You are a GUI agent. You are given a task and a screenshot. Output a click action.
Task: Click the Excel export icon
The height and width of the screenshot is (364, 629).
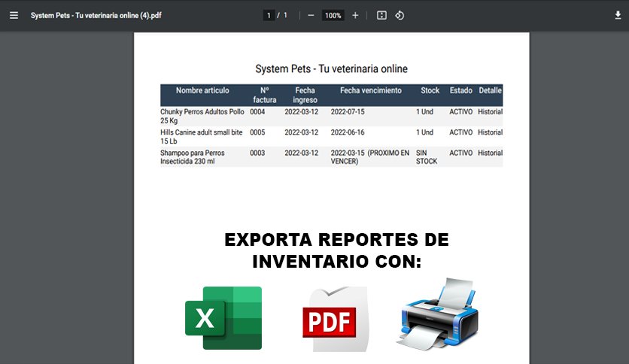tap(223, 318)
